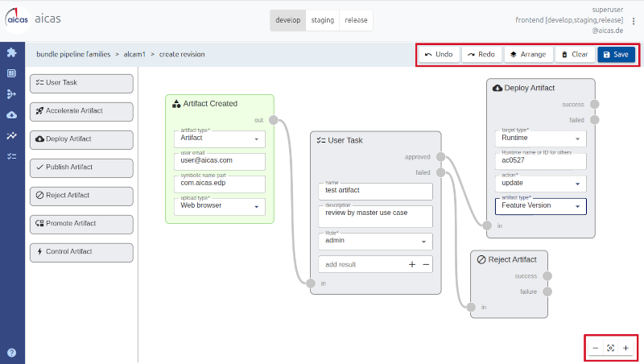Screen dimensions: 644x364
Task: Click the alcam1 breadcrumb link
Action: click(x=134, y=54)
